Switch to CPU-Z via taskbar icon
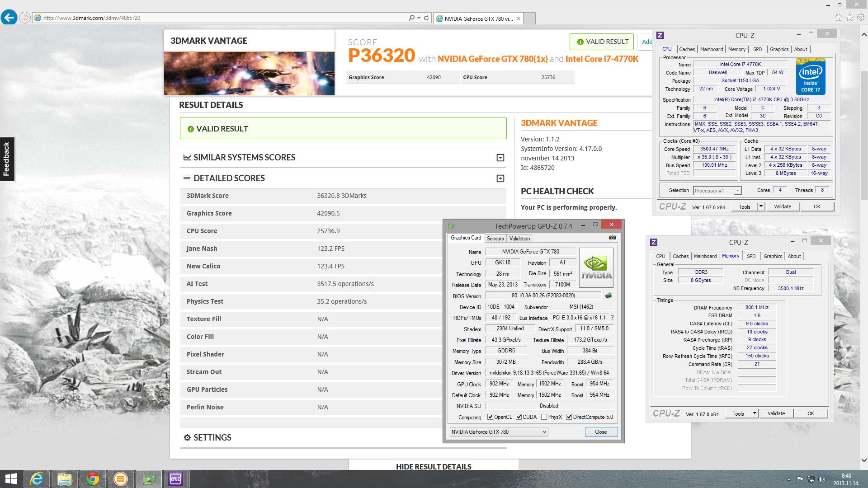Viewport: 868px width, 488px height. [175, 479]
